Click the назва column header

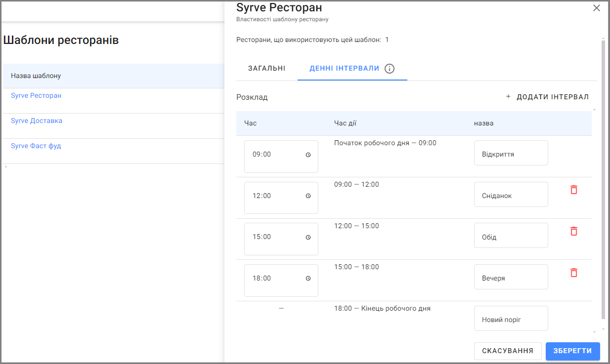[484, 123]
